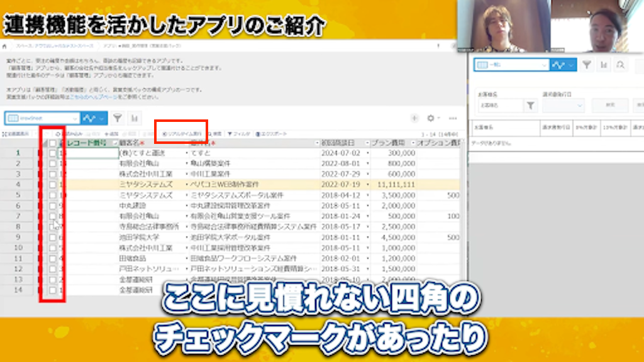The height and width of the screenshot is (362, 644).
Task: Select the レコード番号 cell in row 1
Action: tap(89, 153)
